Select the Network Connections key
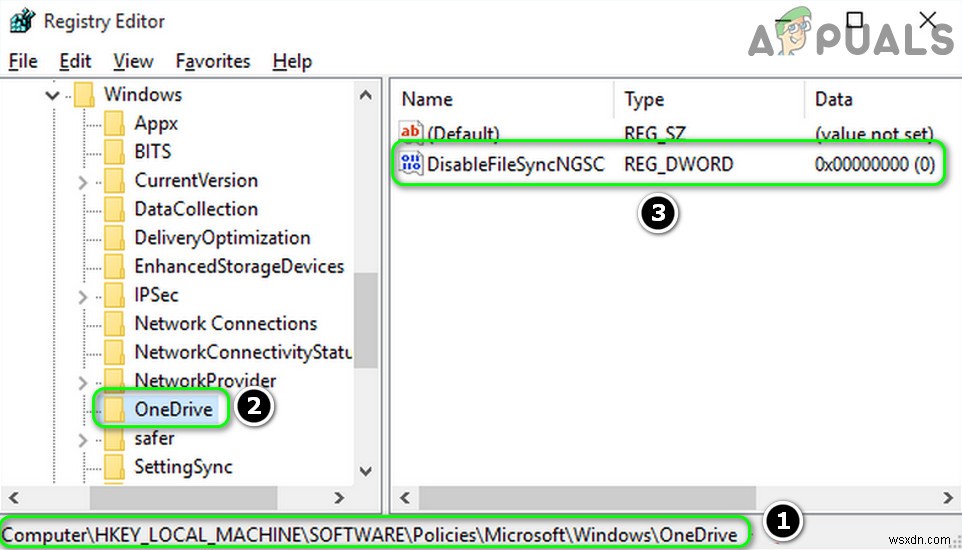 click(x=226, y=323)
